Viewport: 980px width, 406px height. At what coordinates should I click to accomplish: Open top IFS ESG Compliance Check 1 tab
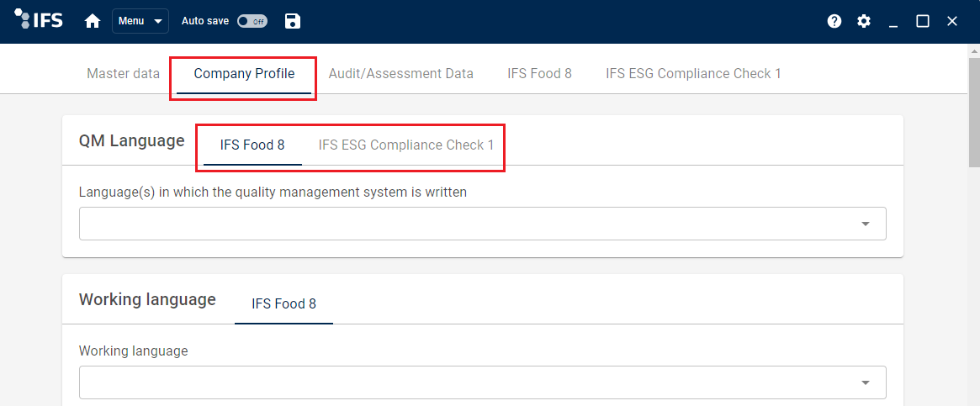click(x=693, y=74)
